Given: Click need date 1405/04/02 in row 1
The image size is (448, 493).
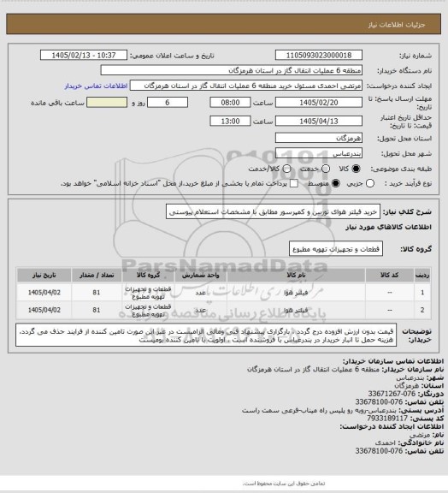Looking at the screenshot, I should point(44,293).
